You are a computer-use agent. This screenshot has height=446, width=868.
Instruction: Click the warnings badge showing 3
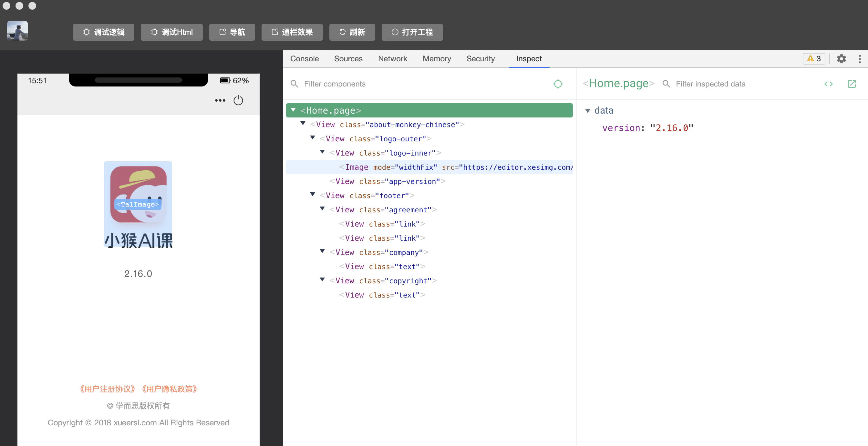(814, 59)
